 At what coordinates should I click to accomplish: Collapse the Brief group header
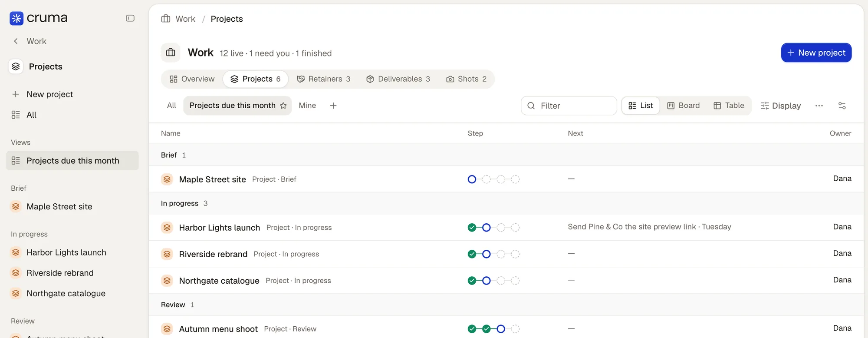click(x=506, y=155)
